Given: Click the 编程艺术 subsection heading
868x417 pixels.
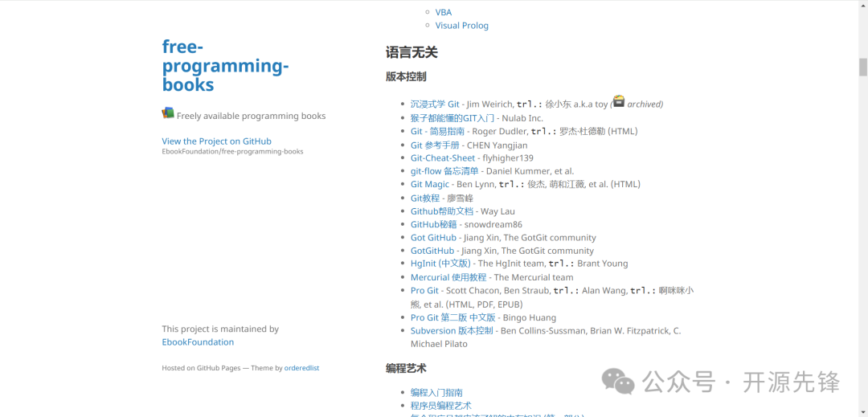Looking at the screenshot, I should [406, 368].
